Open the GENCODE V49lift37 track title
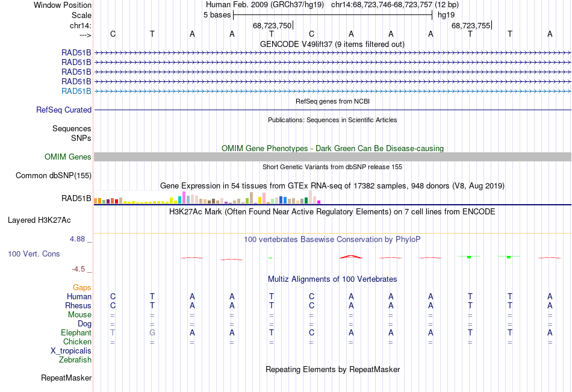 click(x=332, y=44)
